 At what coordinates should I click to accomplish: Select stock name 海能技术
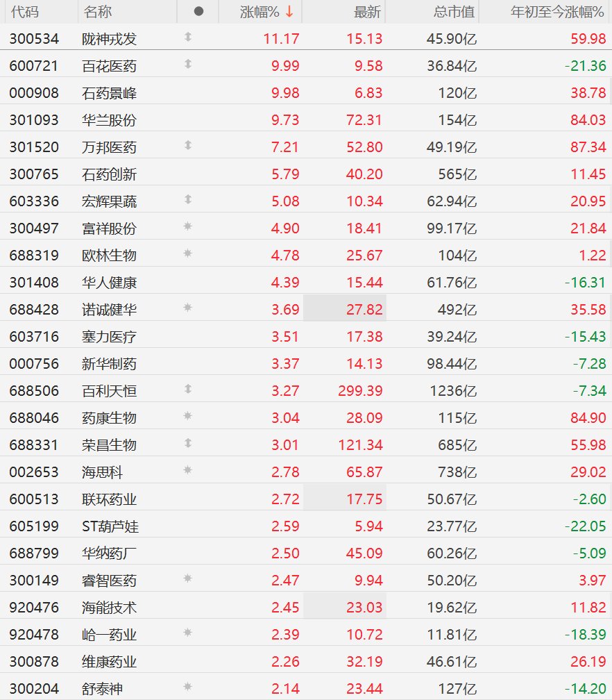tap(110, 607)
